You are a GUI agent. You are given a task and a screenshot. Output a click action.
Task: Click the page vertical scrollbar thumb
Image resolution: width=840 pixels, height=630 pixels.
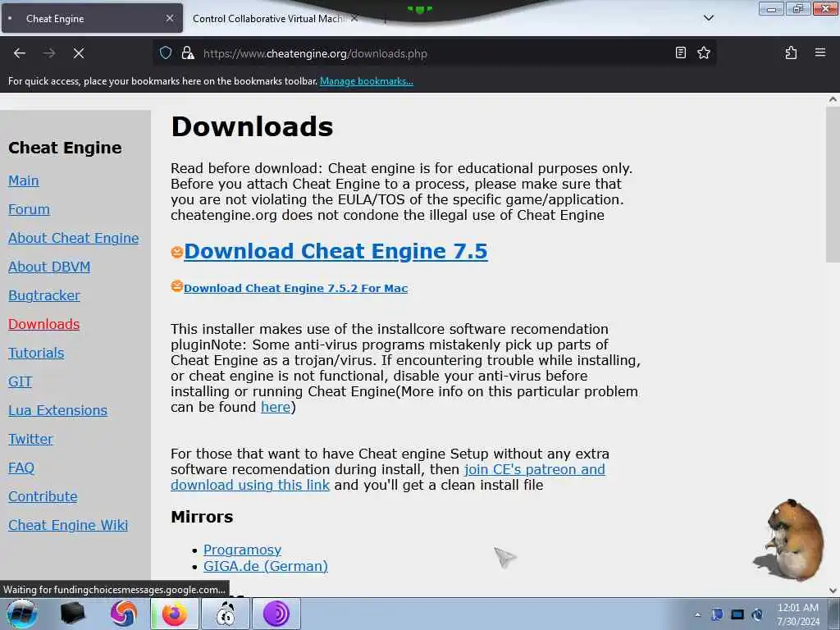click(x=833, y=185)
